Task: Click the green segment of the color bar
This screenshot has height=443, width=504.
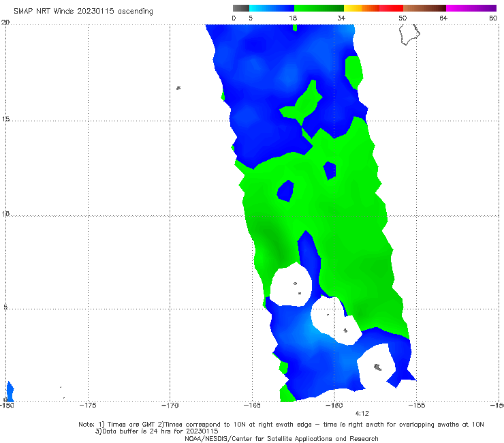Action: pos(319,8)
